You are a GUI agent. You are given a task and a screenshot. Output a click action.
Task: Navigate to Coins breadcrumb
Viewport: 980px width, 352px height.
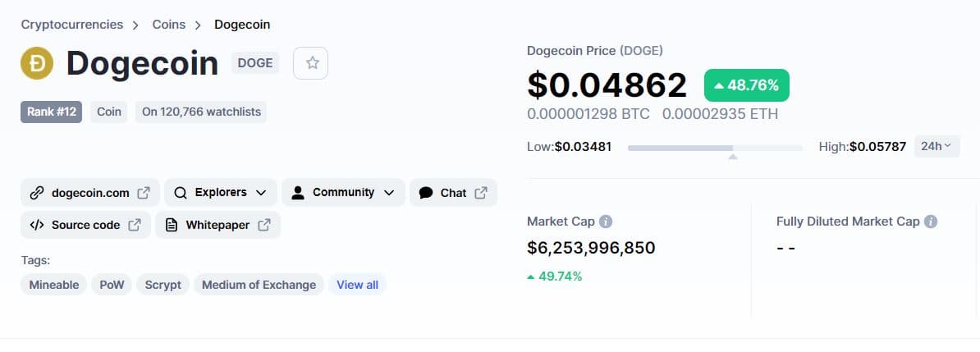(169, 25)
